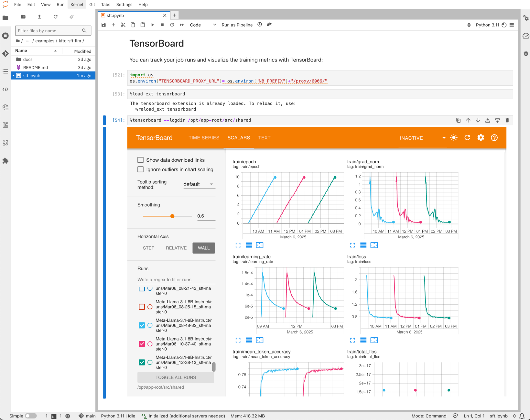Toggle TensorBoard light/dark theme icon
This screenshot has height=420, width=530.
pos(454,138)
